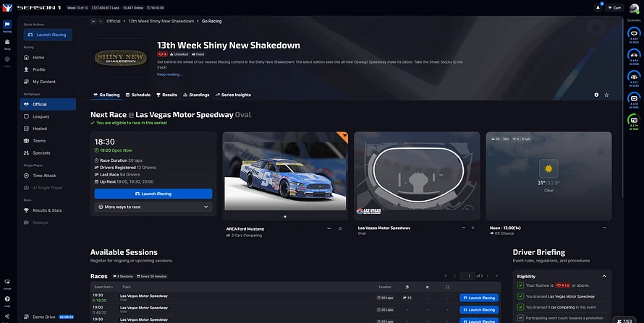This screenshot has width=644, height=323.
Task: Select the Formula Car license badge
Action: pyautogui.click(x=634, y=77)
